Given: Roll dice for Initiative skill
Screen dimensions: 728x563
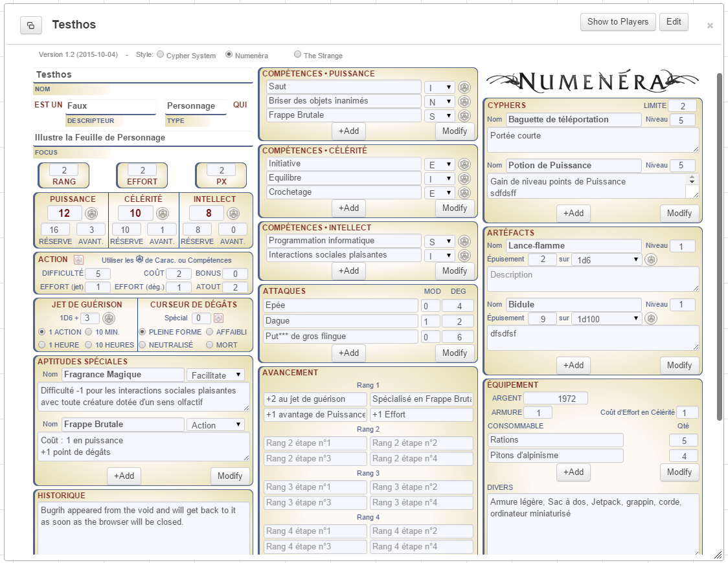Looking at the screenshot, I should click(x=464, y=164).
